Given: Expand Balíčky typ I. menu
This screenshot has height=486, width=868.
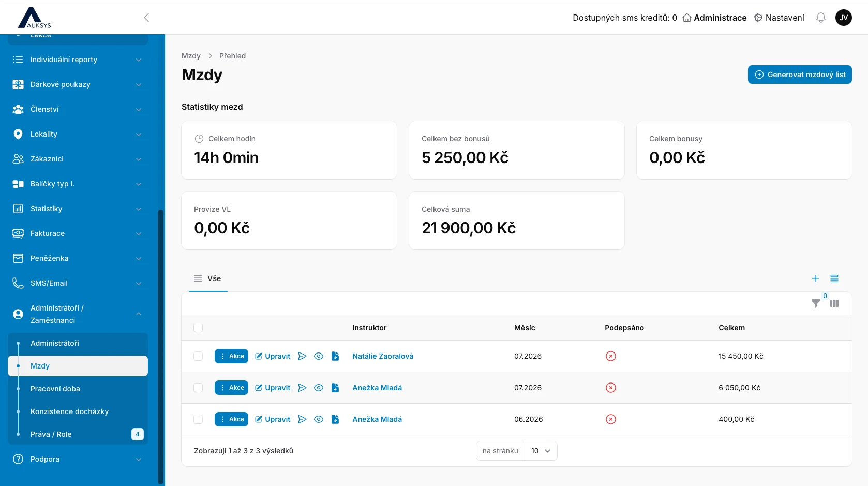Looking at the screenshot, I should pyautogui.click(x=78, y=184).
